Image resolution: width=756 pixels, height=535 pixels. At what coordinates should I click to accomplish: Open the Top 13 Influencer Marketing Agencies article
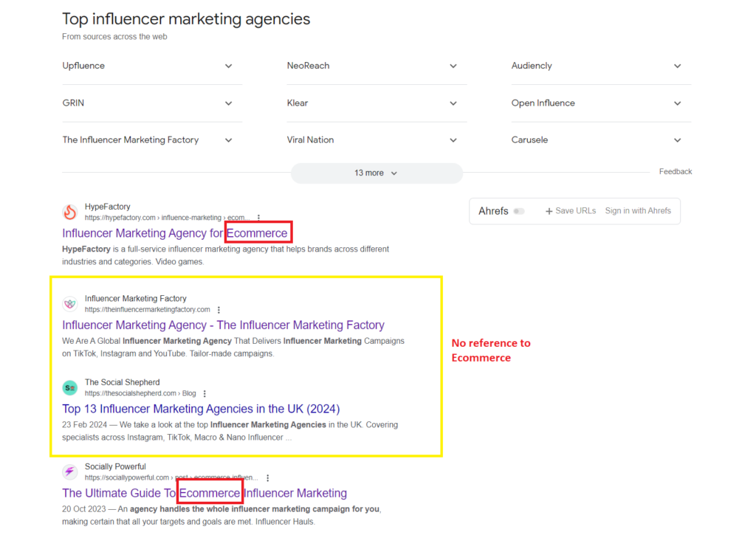(x=201, y=408)
